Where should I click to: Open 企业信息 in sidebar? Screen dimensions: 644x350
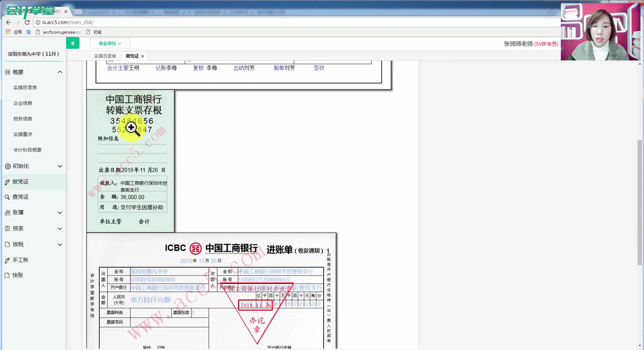(23, 103)
